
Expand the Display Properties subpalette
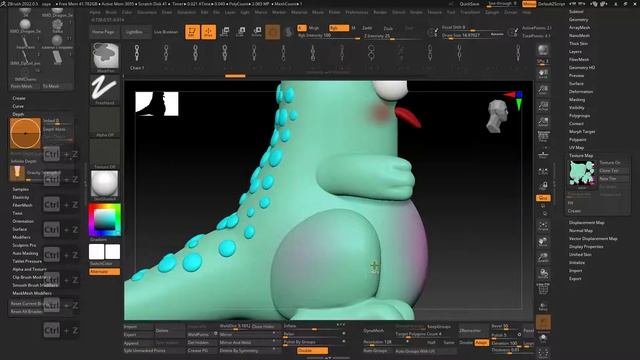coord(586,247)
